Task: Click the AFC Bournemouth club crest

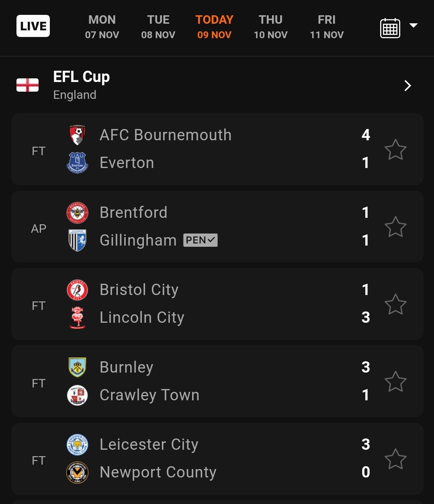Action: [x=77, y=135]
